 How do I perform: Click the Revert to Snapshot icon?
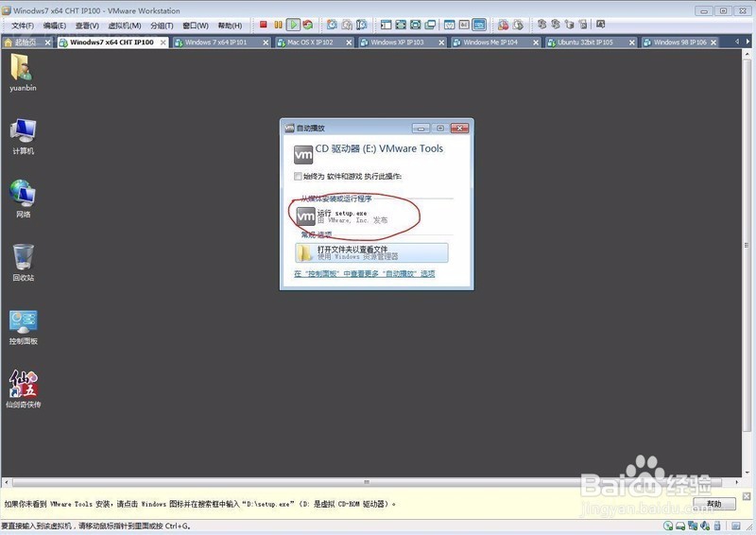pos(347,25)
